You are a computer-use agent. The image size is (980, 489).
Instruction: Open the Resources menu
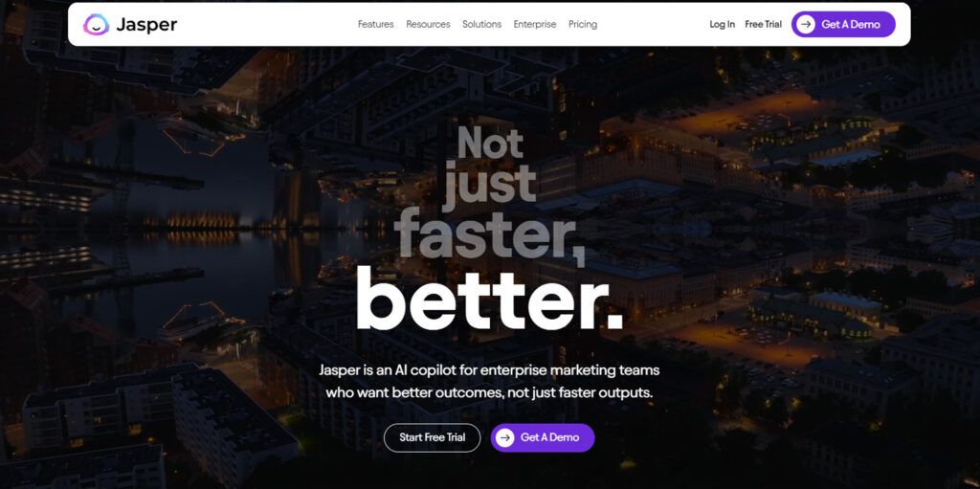[x=428, y=24]
